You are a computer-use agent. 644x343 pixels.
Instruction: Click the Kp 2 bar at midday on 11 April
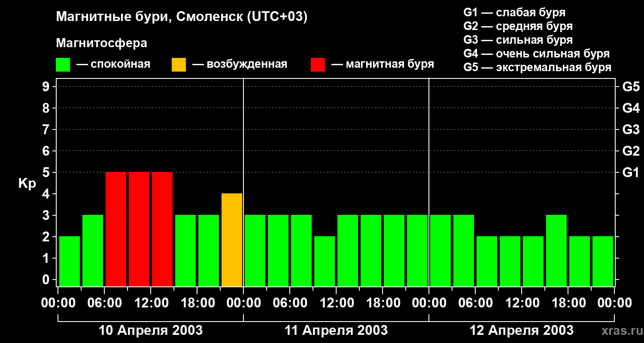tap(325, 261)
